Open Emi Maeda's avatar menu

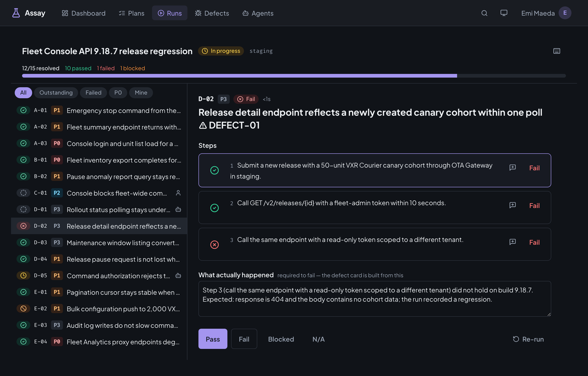point(565,13)
